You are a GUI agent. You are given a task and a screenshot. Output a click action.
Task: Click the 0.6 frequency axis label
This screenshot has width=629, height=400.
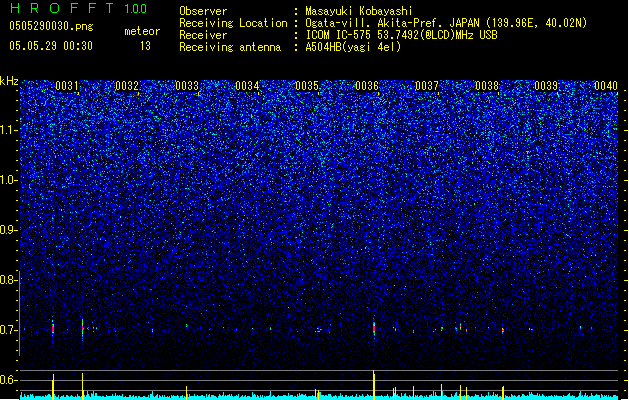coord(9,380)
